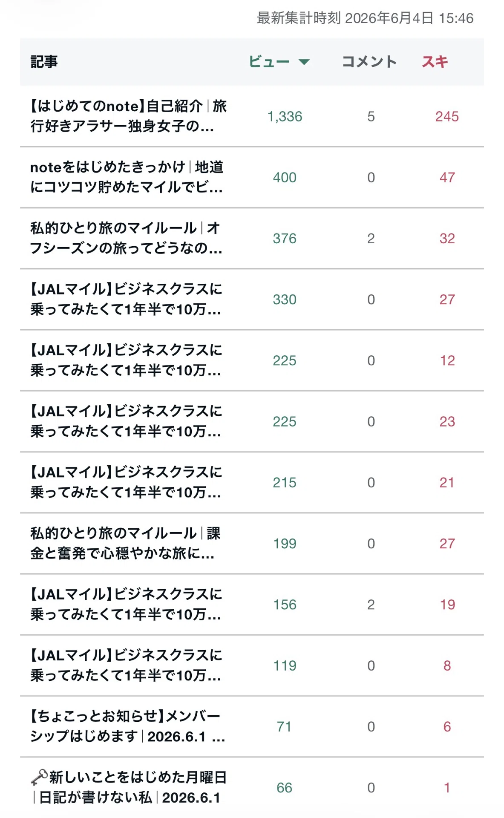
Task: Sort the table by the ビュー column
Action: pos(269,62)
